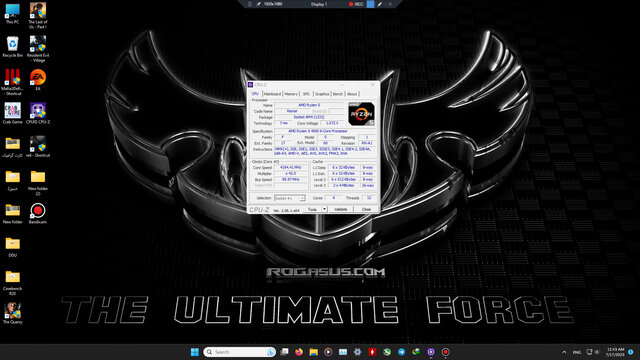The width and height of the screenshot is (640, 360).
Task: Select the CPU tab in CPU-Z
Action: pyautogui.click(x=255, y=94)
